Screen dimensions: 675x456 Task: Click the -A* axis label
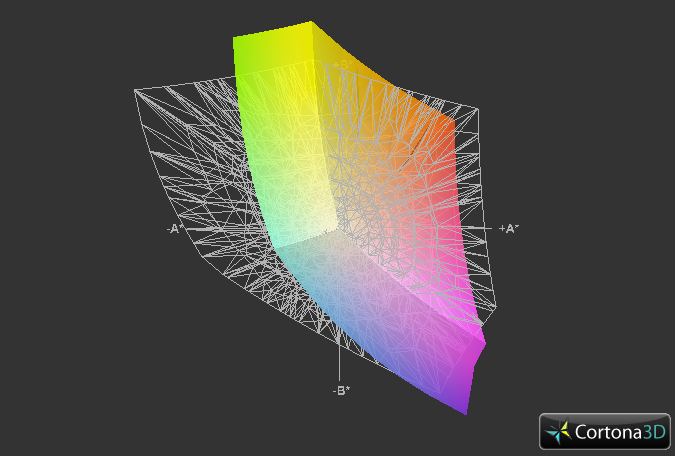[174, 229]
